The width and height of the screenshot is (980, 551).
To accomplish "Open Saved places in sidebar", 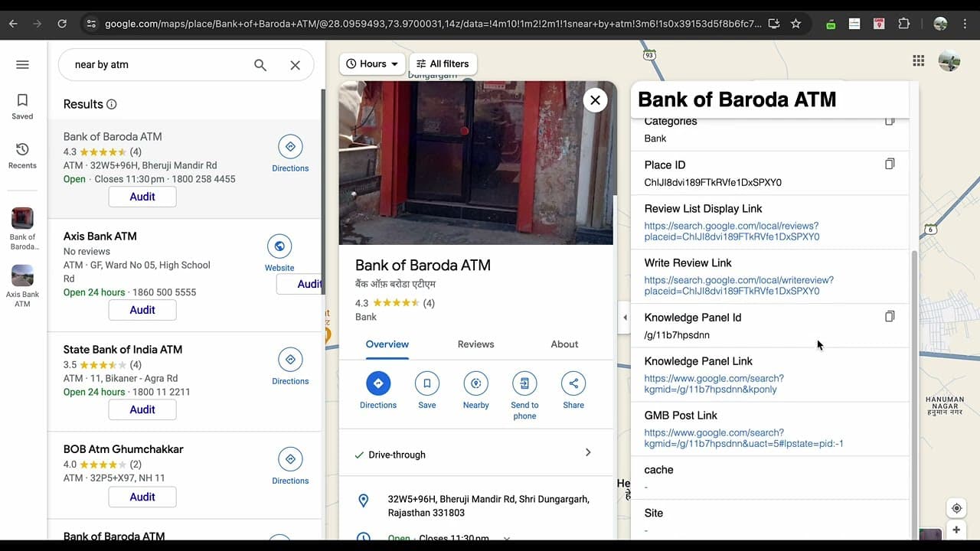I will [22, 106].
